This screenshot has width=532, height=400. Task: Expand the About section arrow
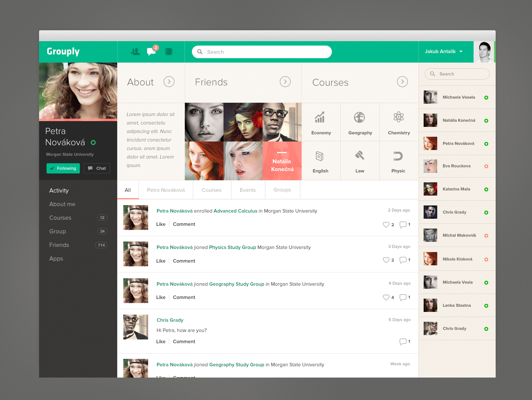(169, 82)
